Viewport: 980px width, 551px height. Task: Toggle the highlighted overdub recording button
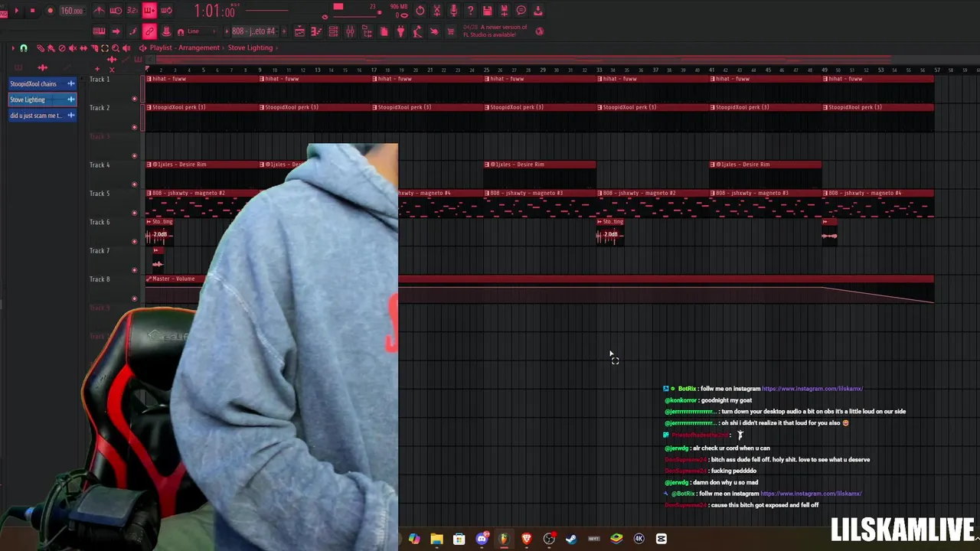tap(149, 11)
